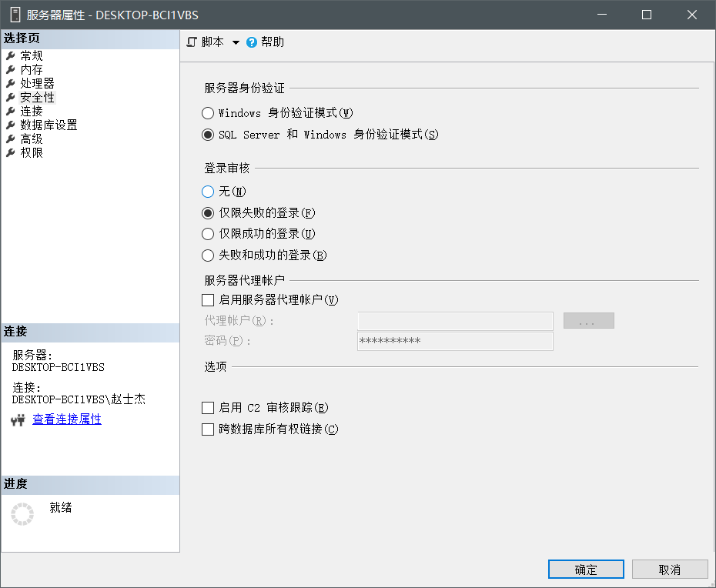Image resolution: width=716 pixels, height=588 pixels.
Task: Open the 查看连接属性 link
Action: pos(67,419)
